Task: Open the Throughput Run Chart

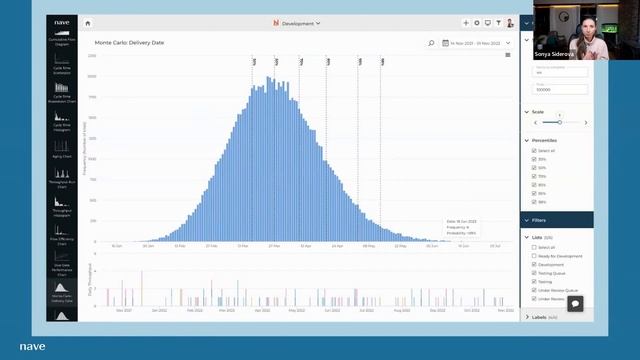Action: pyautogui.click(x=62, y=178)
